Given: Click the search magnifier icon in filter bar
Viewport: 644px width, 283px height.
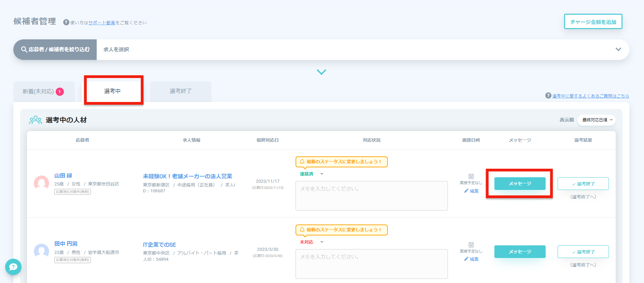Looking at the screenshot, I should pos(24,50).
